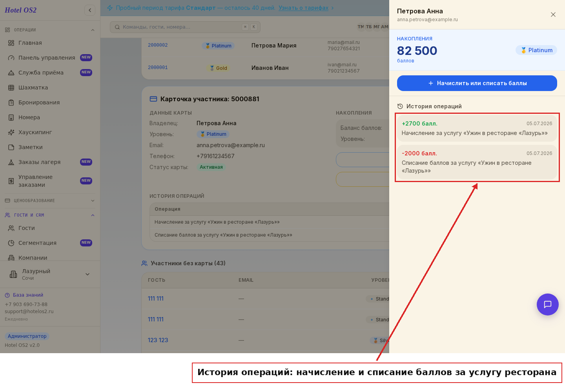Screen dimensions: 565x392
Task: Click the База знаний help icon
Action: pyautogui.click(x=7, y=295)
